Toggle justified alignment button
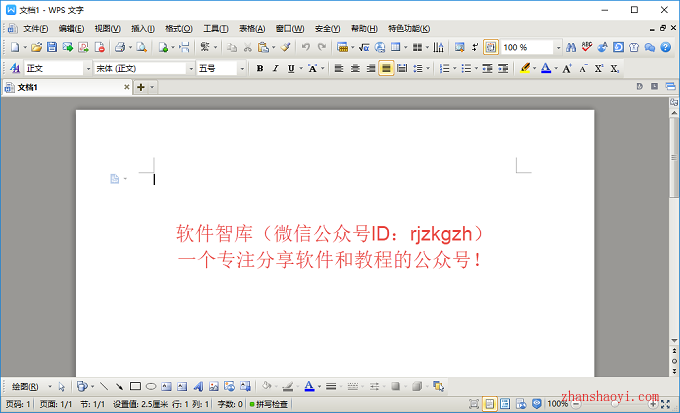 (386, 69)
